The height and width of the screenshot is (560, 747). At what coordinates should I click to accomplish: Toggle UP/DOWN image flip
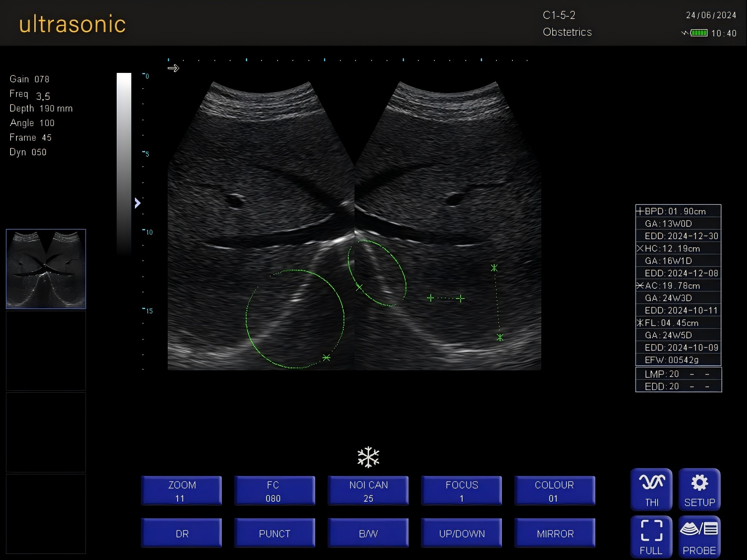[x=461, y=533]
